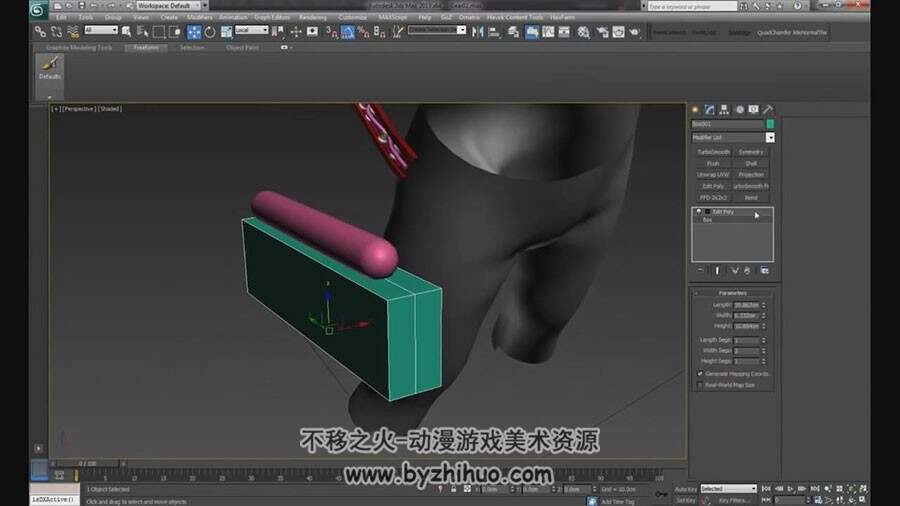Screen dimensions: 900x506
Task: Switch to the Object Paint ribbon tab
Action: (242, 48)
